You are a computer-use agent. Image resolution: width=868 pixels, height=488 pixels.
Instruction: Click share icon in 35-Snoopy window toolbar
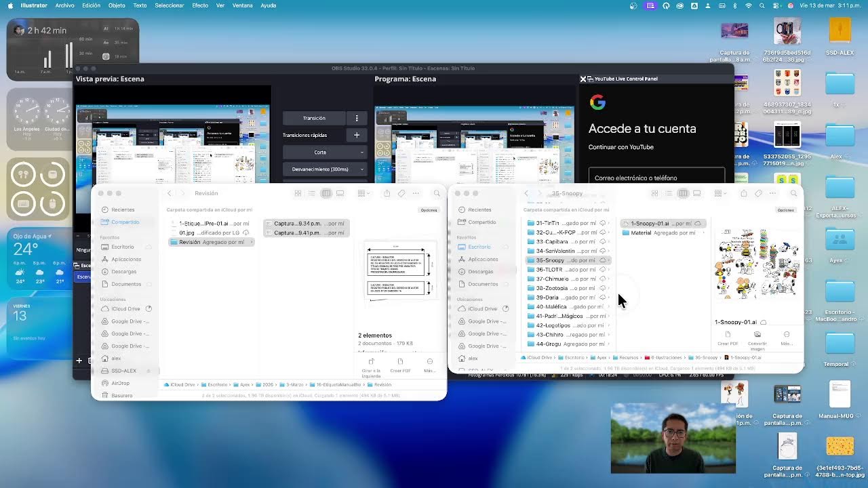(x=743, y=193)
